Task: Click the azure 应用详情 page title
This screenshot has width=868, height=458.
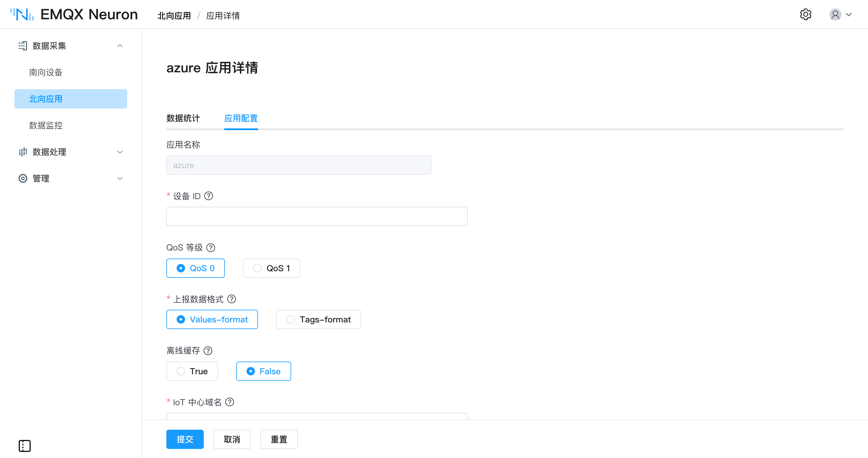Action: [x=212, y=68]
